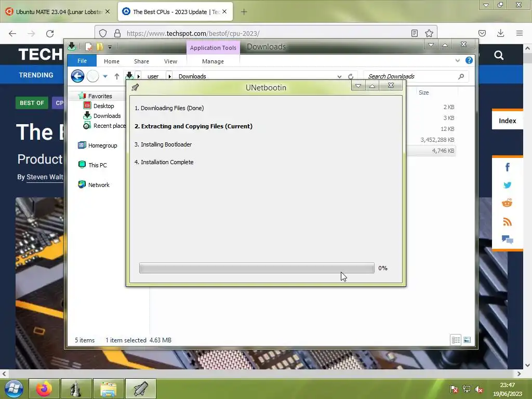Viewport: 532px width, 399px height.
Task: Select the 4,746 KB file row
Action: click(x=431, y=151)
